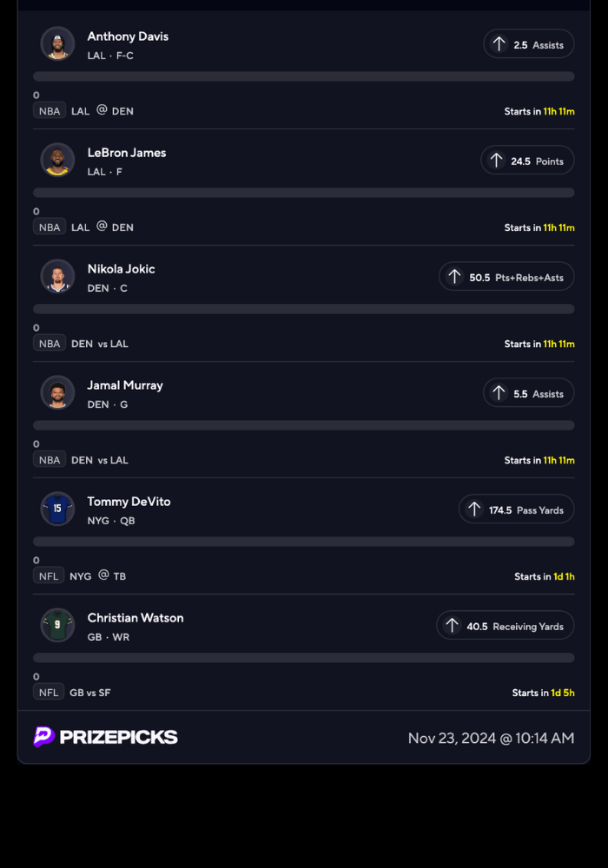Click the NFL tag under Tommy DeVito

coord(49,576)
